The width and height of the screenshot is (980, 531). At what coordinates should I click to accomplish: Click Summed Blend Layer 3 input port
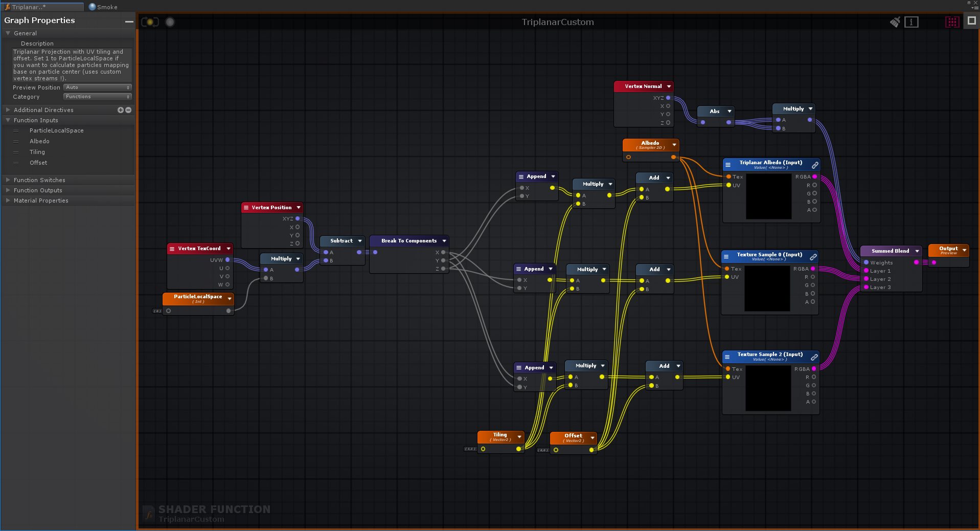coord(866,287)
